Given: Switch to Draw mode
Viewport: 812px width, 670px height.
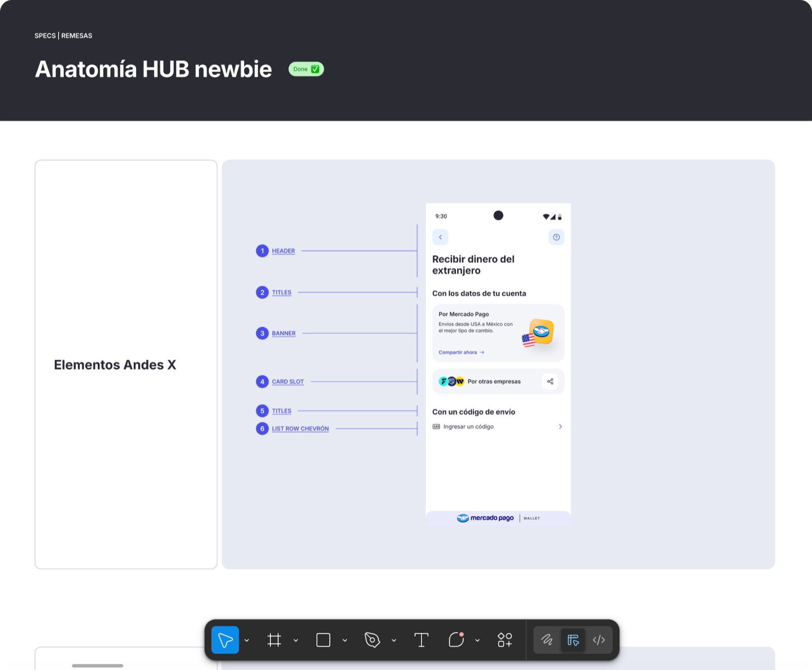Looking at the screenshot, I should click(x=547, y=640).
